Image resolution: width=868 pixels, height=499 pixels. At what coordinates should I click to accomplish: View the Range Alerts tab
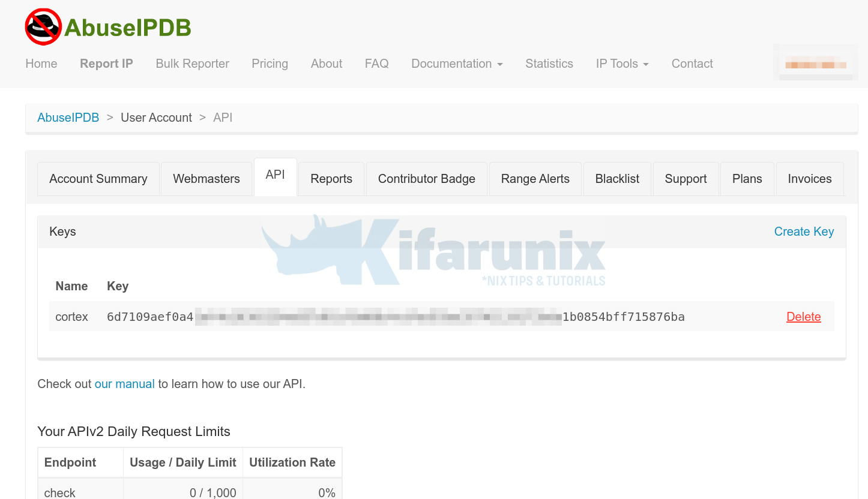click(535, 179)
